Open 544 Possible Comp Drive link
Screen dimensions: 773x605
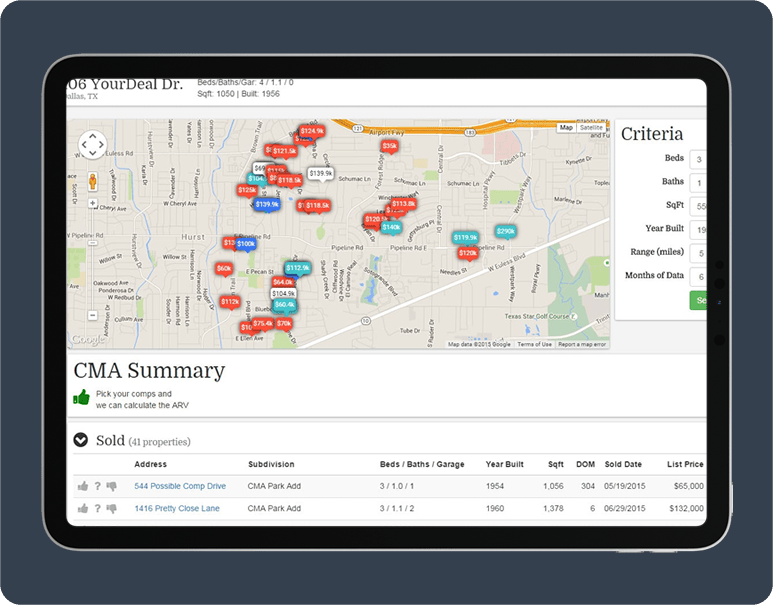180,486
